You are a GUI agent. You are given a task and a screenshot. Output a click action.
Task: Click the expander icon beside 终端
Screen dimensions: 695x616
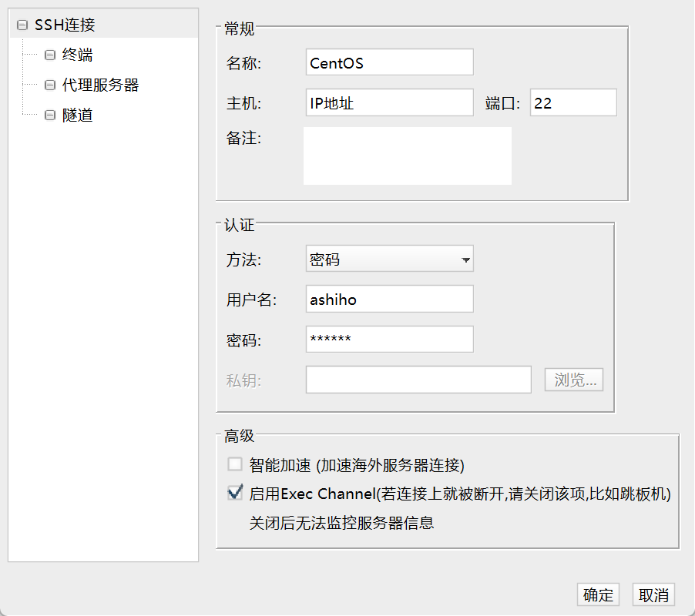click(50, 55)
